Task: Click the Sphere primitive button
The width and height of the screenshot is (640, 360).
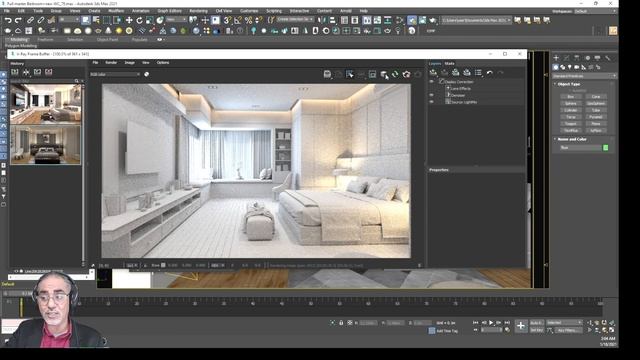Action: [x=571, y=103]
